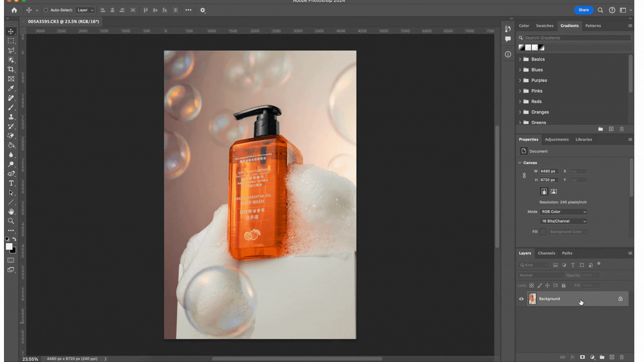Select the Object Selection tool

tap(11, 60)
